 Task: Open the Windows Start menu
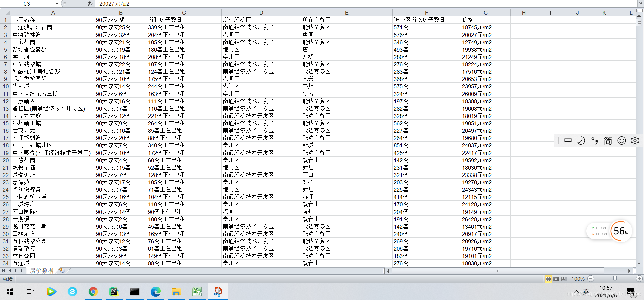[x=10, y=292]
